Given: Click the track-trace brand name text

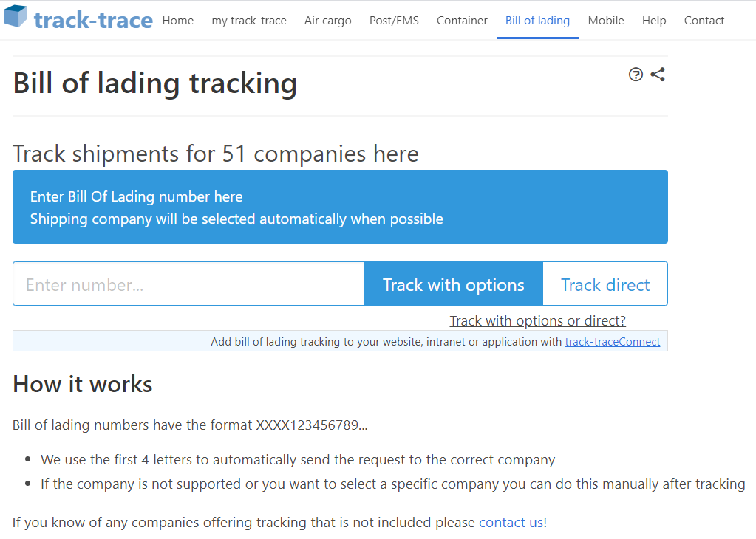Looking at the screenshot, I should tap(93, 20).
